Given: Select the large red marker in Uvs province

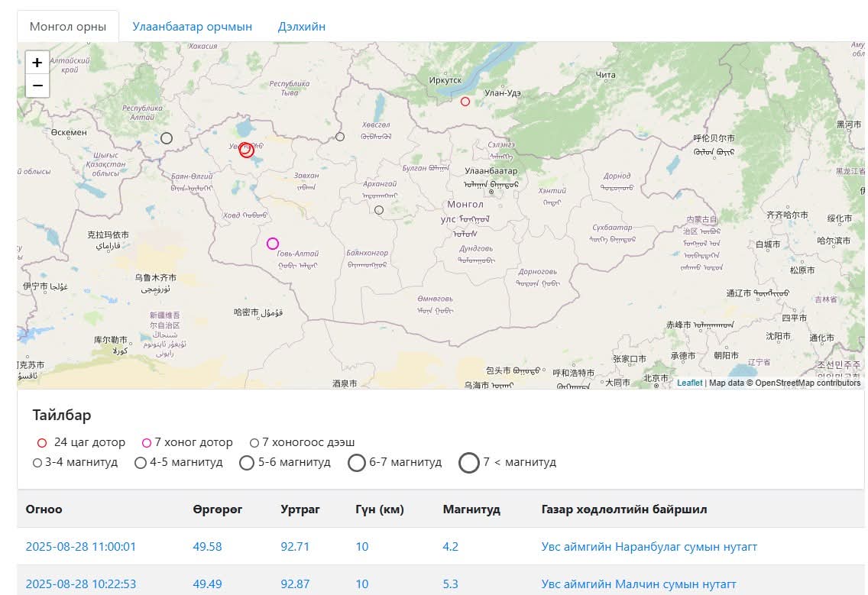Looking at the screenshot, I should pyautogui.click(x=246, y=150).
